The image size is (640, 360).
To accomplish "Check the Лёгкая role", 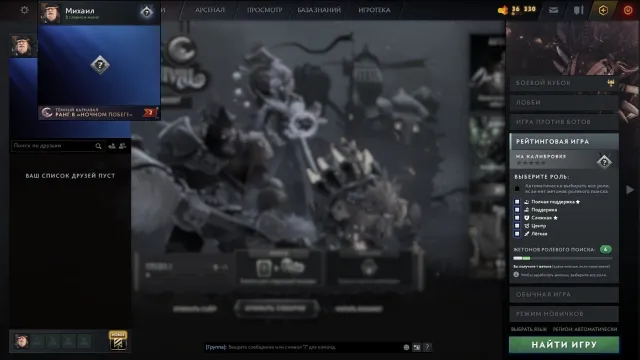I will point(517,234).
